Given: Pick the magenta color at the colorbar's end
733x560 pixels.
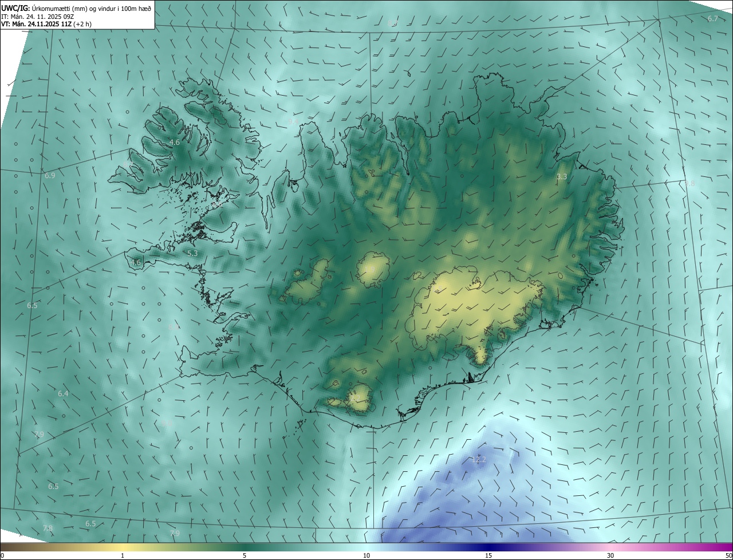Looking at the screenshot, I should click(x=729, y=547).
